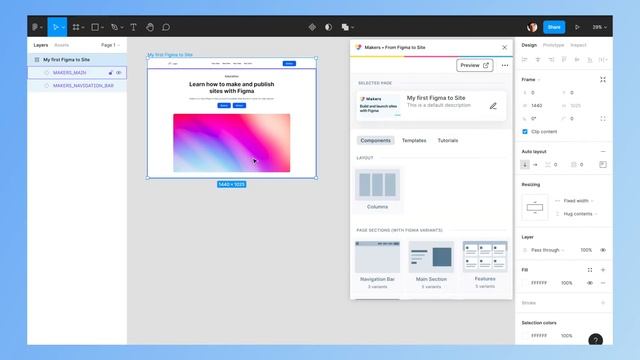Open the Frame type dropdown
The image size is (640, 360).
[531, 80]
